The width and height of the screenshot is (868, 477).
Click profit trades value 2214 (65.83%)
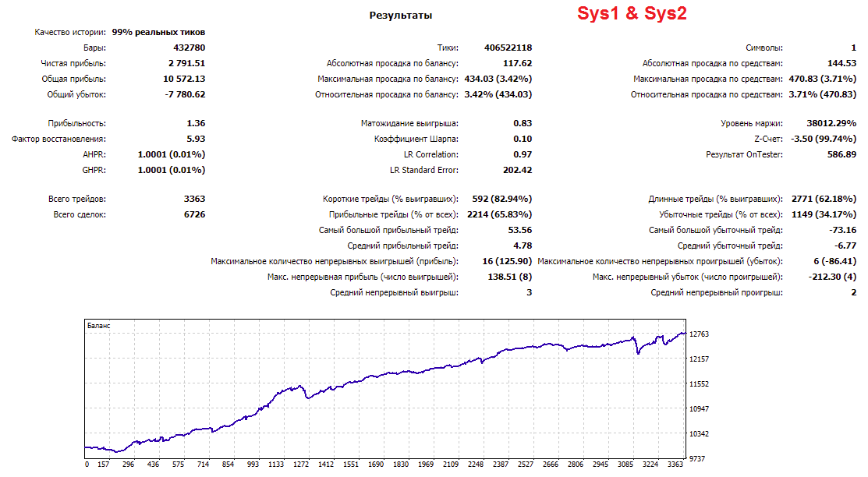(499, 214)
